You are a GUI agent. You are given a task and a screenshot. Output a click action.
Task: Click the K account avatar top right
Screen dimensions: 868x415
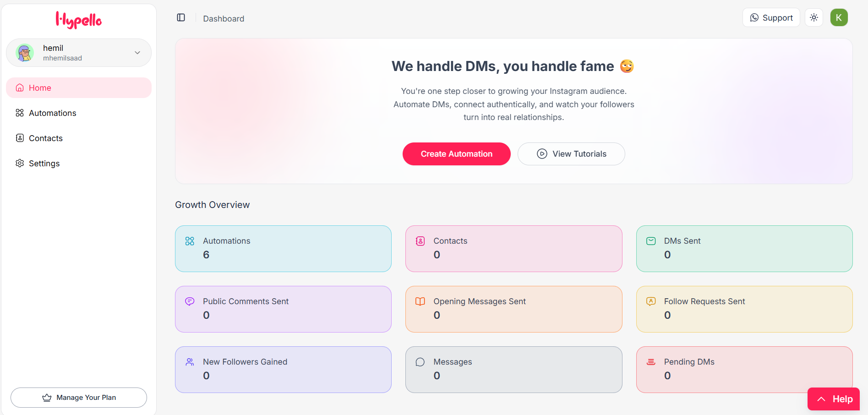point(839,17)
